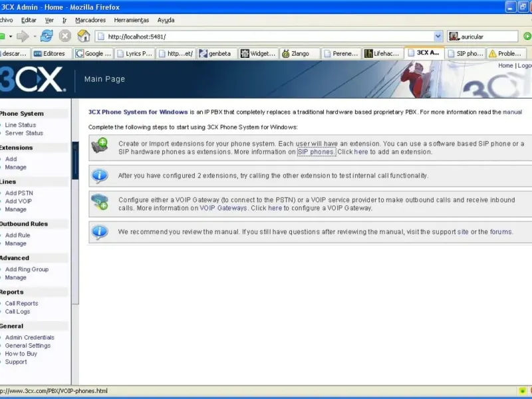Click the page icon in the address bar
532x399 pixels.
101,37
